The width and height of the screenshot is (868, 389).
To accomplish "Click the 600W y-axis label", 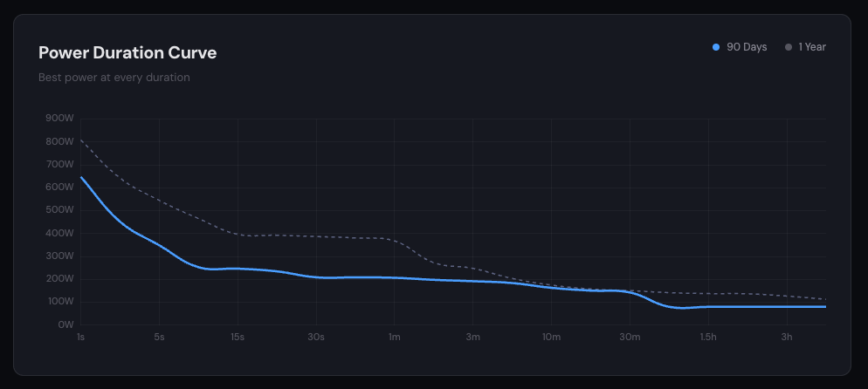I will [x=59, y=188].
